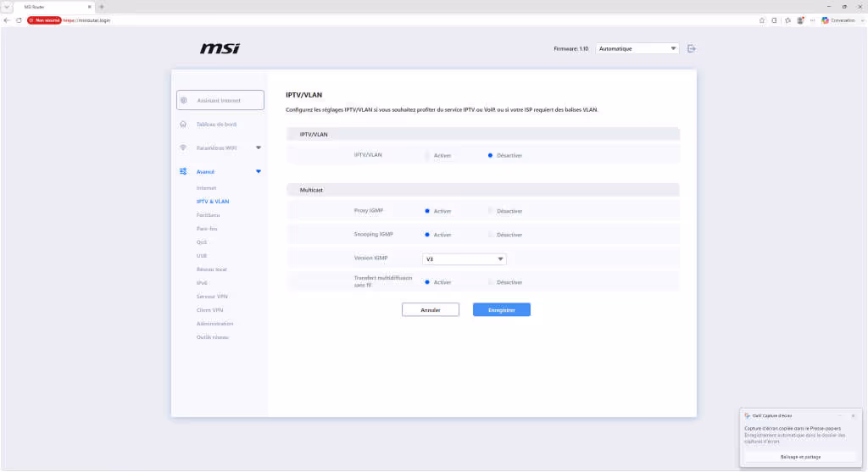Set Proxy IGMP to Désactiver
This screenshot has width=868, height=472.
[x=491, y=211]
